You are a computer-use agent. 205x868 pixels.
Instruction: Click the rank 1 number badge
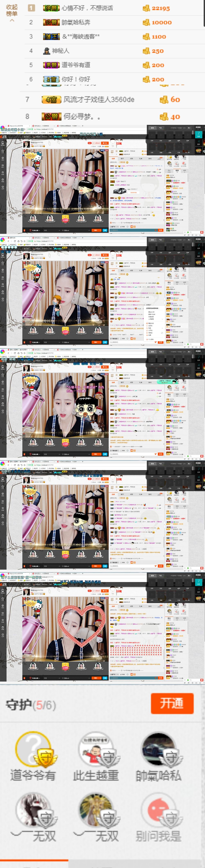pyautogui.click(x=31, y=8)
